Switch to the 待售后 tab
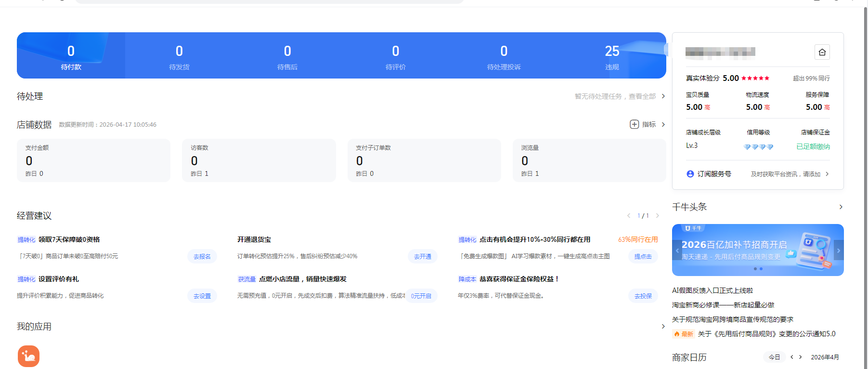 coord(287,55)
